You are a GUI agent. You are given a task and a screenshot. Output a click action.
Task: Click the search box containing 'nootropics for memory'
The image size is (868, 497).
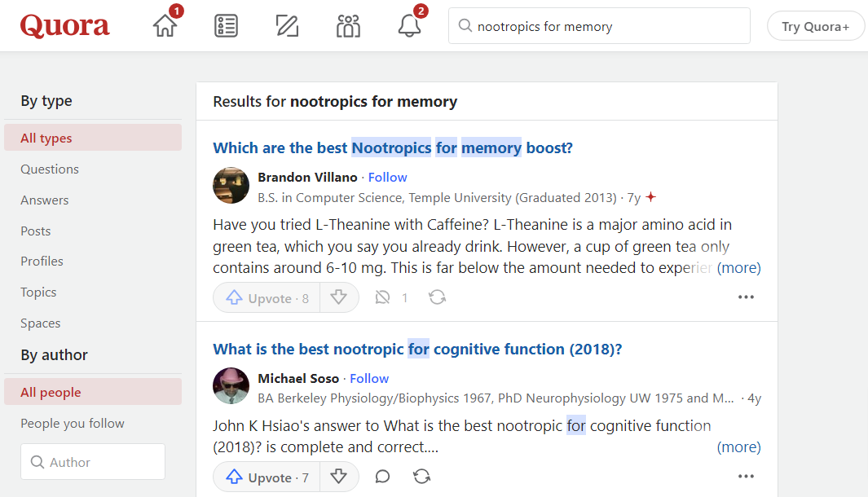pyautogui.click(x=599, y=26)
